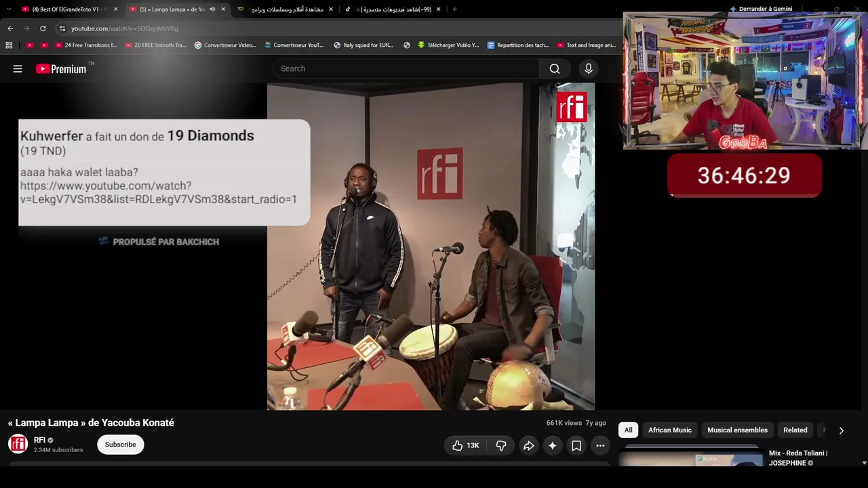Select the All filter chip
The width and height of the screenshot is (868, 488).
pyautogui.click(x=629, y=430)
